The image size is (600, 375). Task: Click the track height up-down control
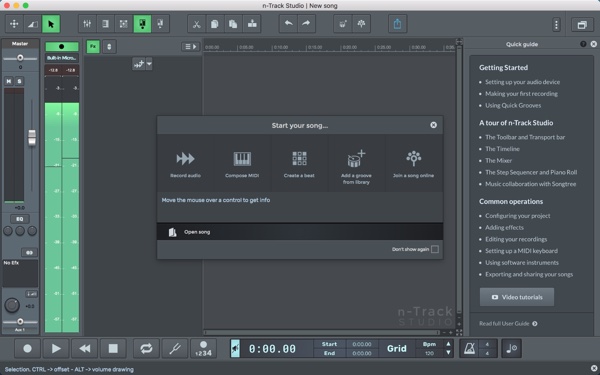(x=109, y=47)
